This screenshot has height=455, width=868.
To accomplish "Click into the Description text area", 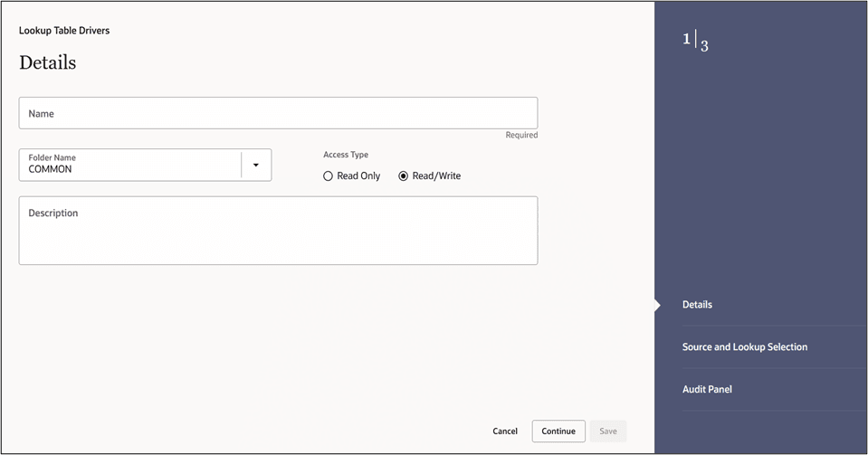I will click(x=278, y=231).
